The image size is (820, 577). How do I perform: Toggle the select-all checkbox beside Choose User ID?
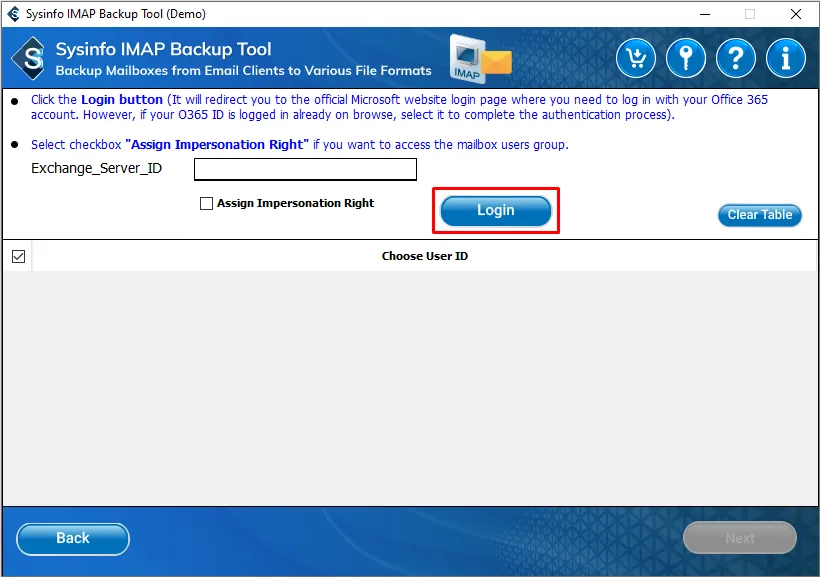tap(18, 256)
